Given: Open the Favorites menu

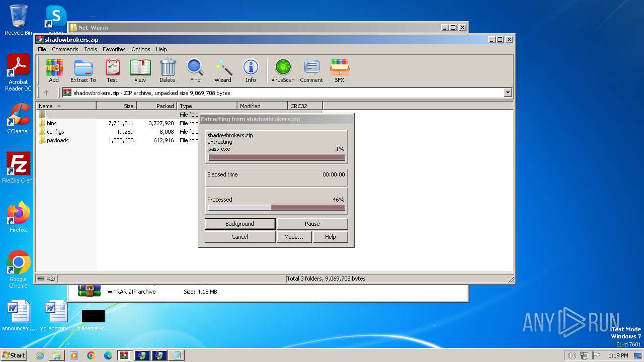Looking at the screenshot, I should (114, 49).
